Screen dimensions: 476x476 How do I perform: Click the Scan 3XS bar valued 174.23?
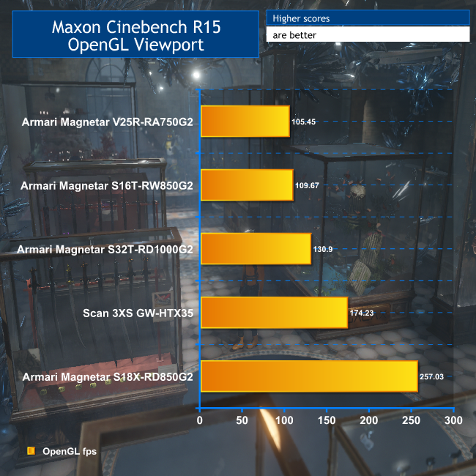[275, 313]
